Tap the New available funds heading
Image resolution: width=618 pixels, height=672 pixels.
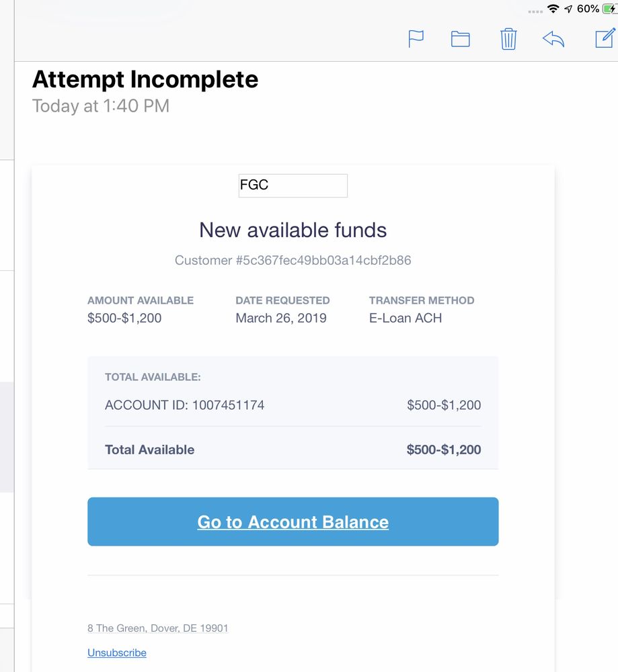pos(293,230)
